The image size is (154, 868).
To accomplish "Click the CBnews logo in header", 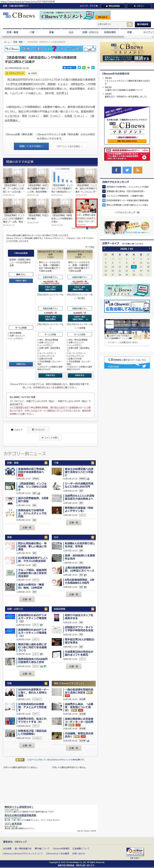I will (x=19, y=15).
